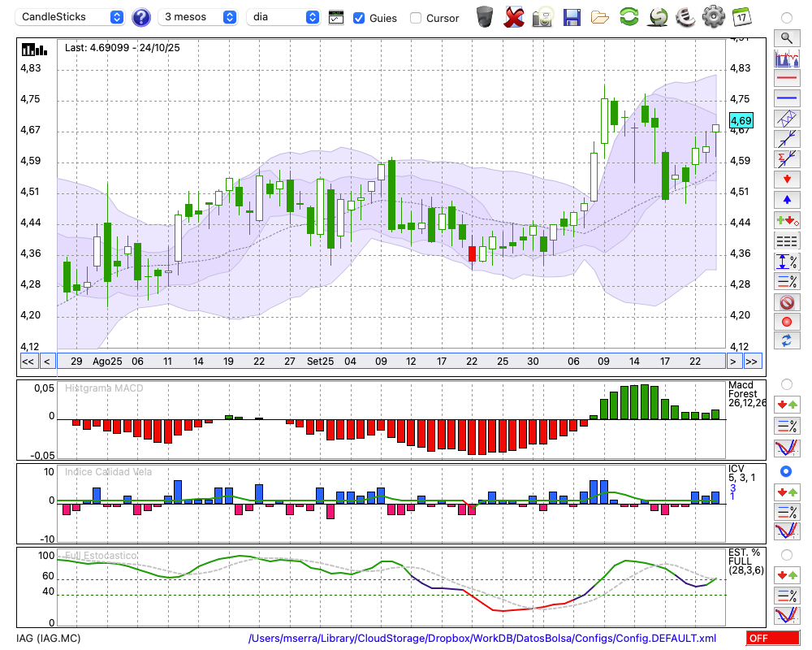Click the green refresh arrows icon
812x650 pixels.
click(628, 16)
